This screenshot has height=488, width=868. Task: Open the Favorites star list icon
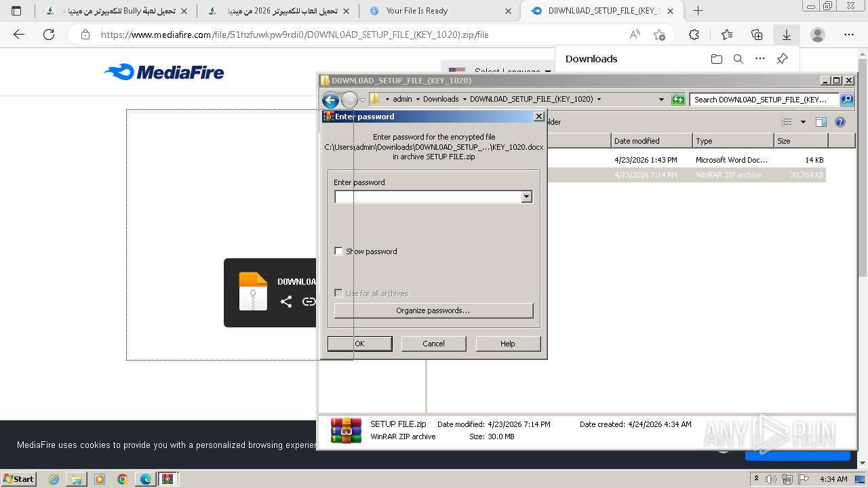point(727,35)
